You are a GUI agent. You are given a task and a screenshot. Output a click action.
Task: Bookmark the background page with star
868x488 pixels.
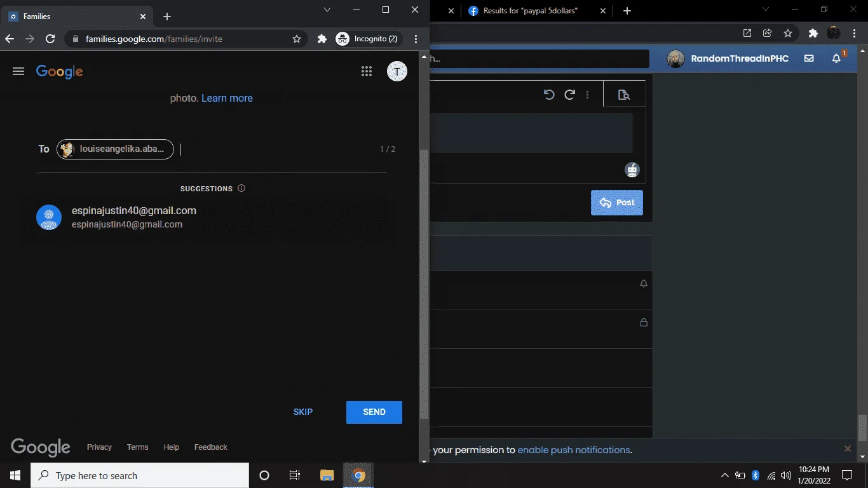click(788, 33)
